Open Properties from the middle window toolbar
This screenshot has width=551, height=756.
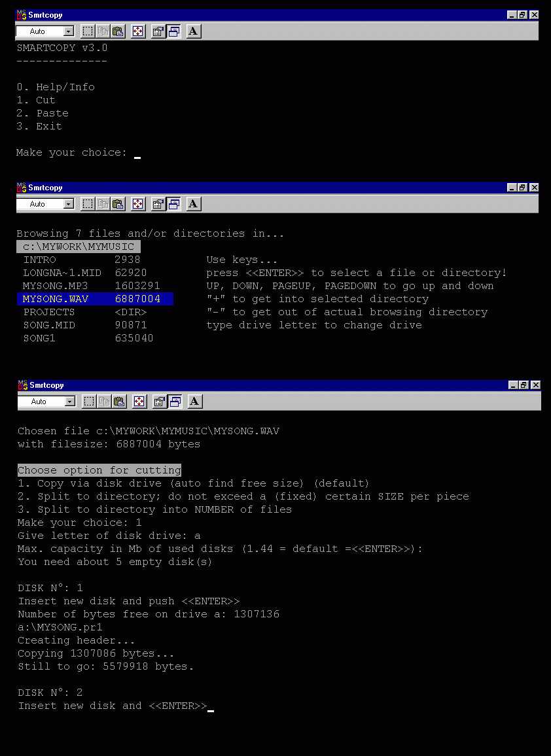158,204
